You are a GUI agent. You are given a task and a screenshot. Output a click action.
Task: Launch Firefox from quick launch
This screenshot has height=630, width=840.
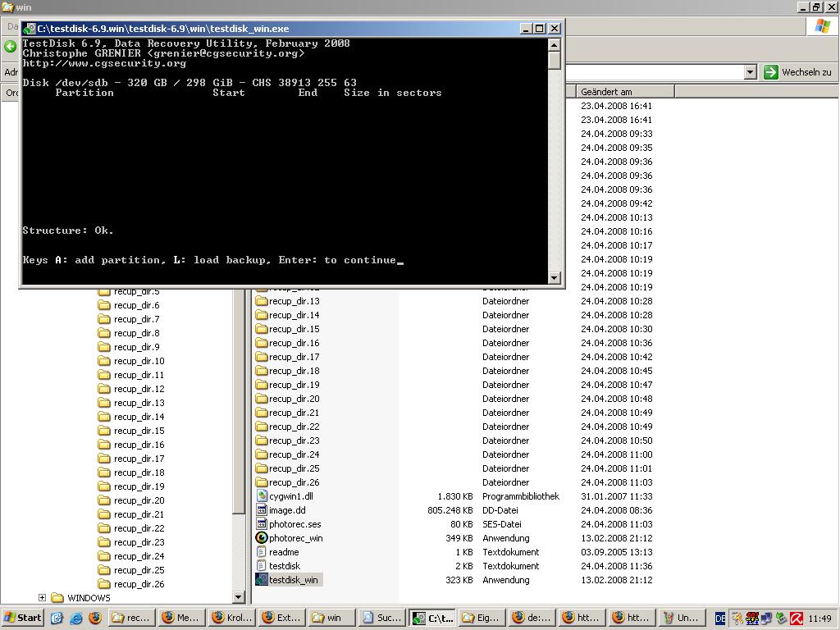coord(95,618)
